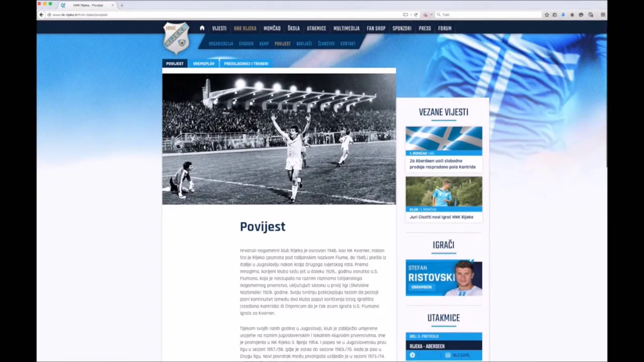This screenshot has width=644, height=362.
Task: Close the HNK Rijeka - Povijest tab
Action: point(113,5)
